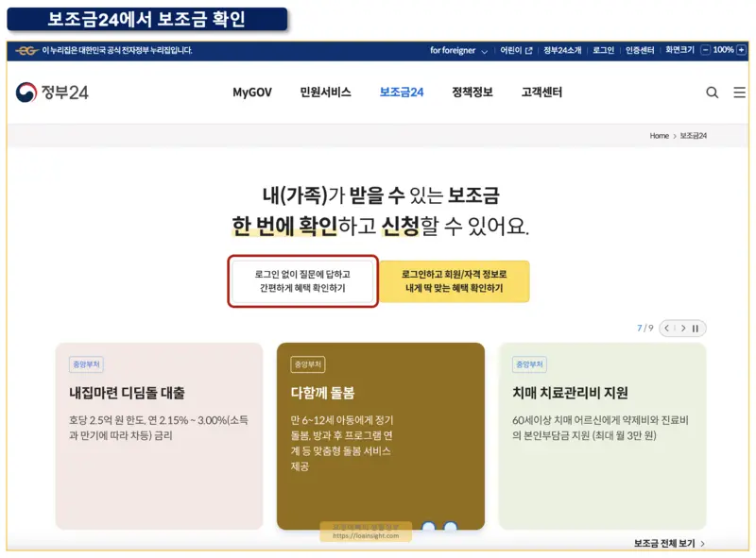Open the hamburger full menu
Image resolution: width=756 pixels, height=558 pixels.
[738, 93]
